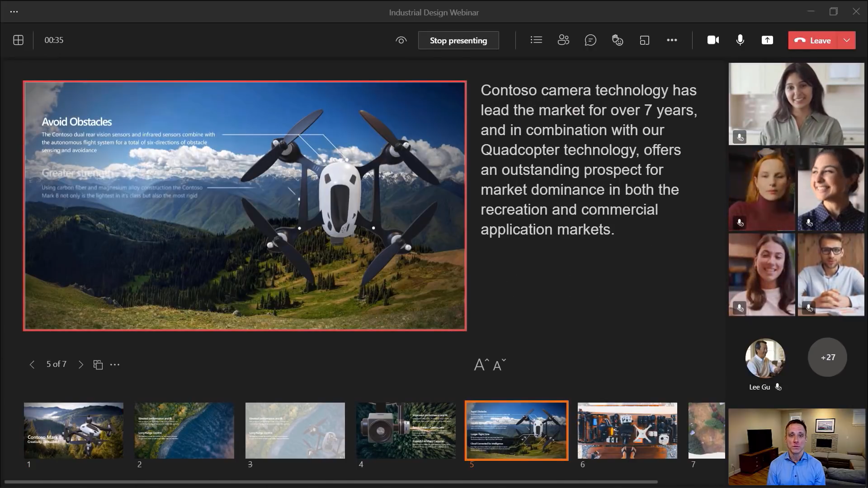Click the Industrial Design Webinar title
Viewport: 868px width, 488px height.
434,12
